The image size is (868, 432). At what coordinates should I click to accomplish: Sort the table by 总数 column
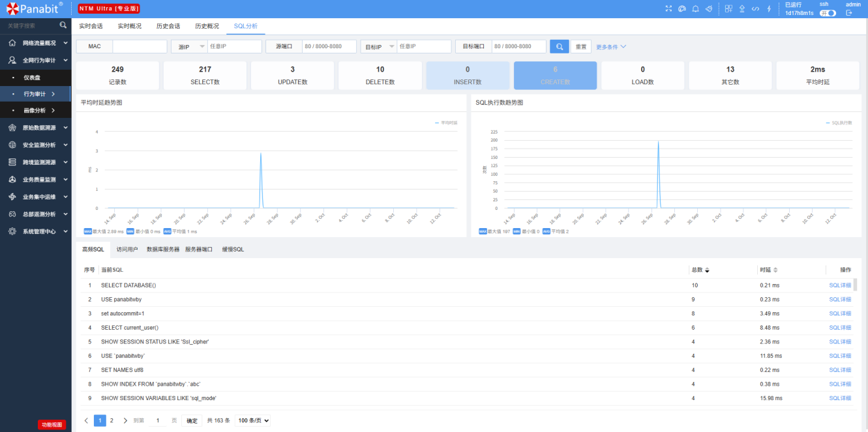pos(707,270)
